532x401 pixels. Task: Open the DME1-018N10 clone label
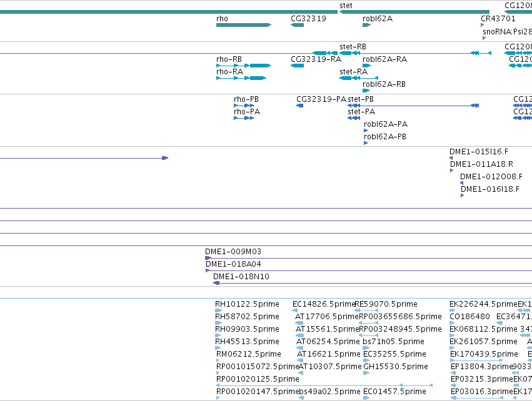(x=241, y=277)
